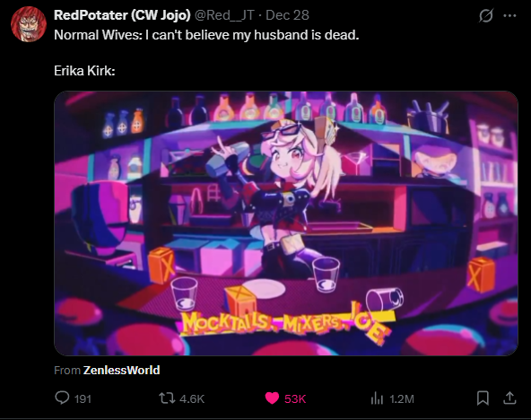Click the Dec 28 timestamp
531x420 pixels.
tap(287, 15)
